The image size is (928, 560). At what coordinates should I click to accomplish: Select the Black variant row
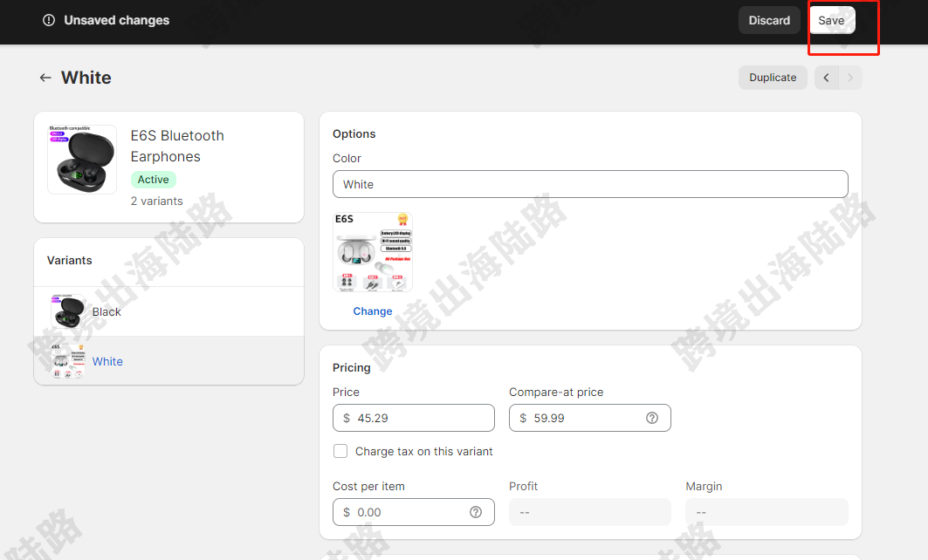tap(169, 311)
